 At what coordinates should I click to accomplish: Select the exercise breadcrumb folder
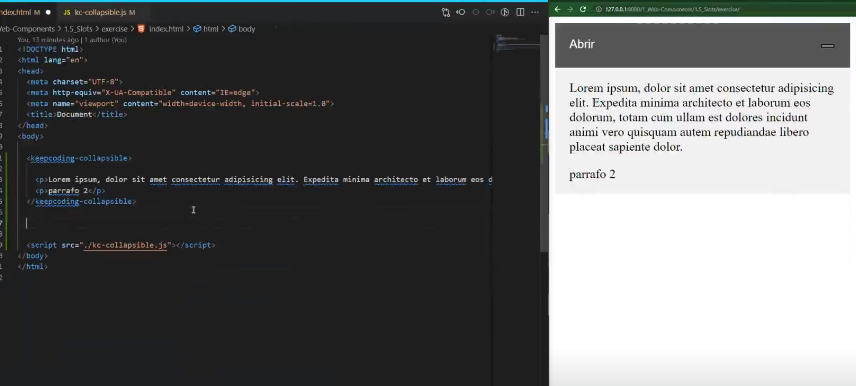pos(114,29)
